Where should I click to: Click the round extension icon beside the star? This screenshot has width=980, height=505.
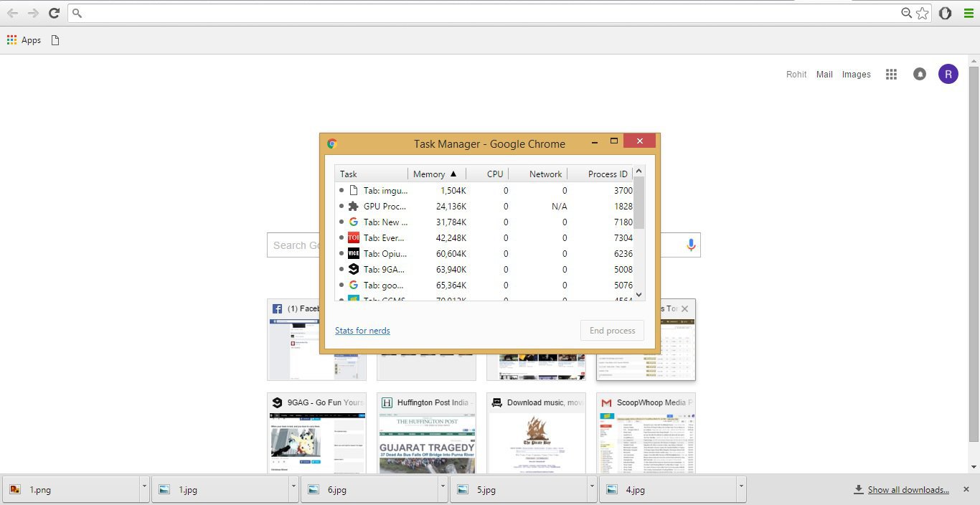click(x=946, y=13)
